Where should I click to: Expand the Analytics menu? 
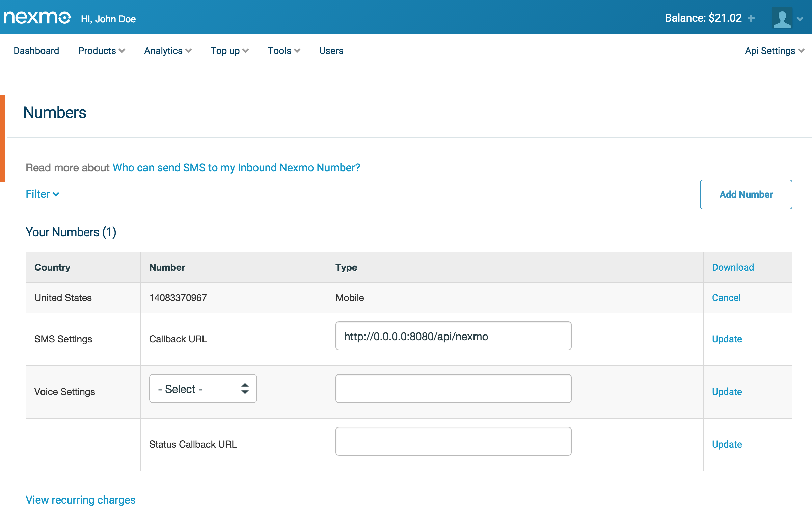point(168,51)
